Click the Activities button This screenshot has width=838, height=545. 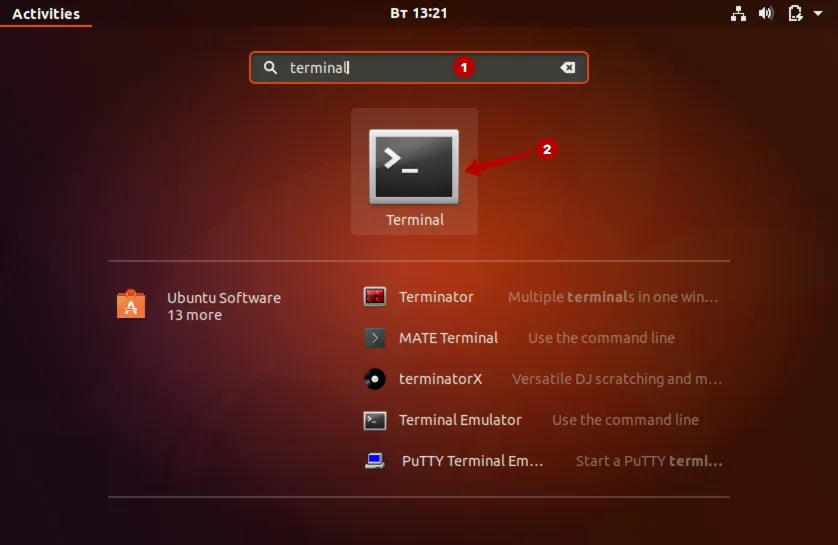tap(46, 13)
